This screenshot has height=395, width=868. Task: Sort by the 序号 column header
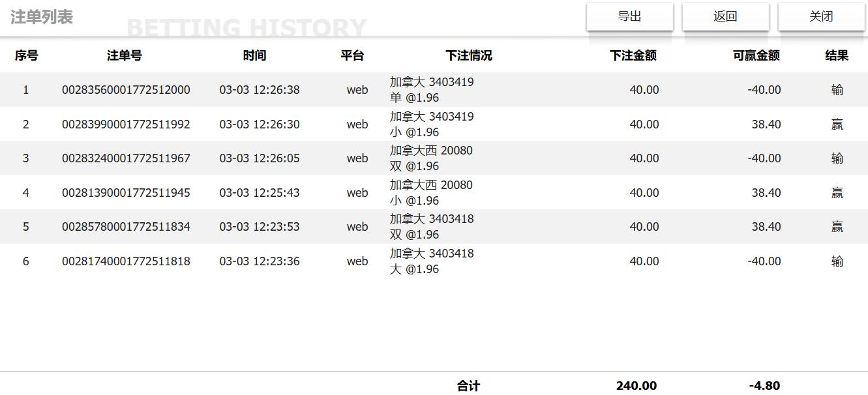(x=25, y=55)
